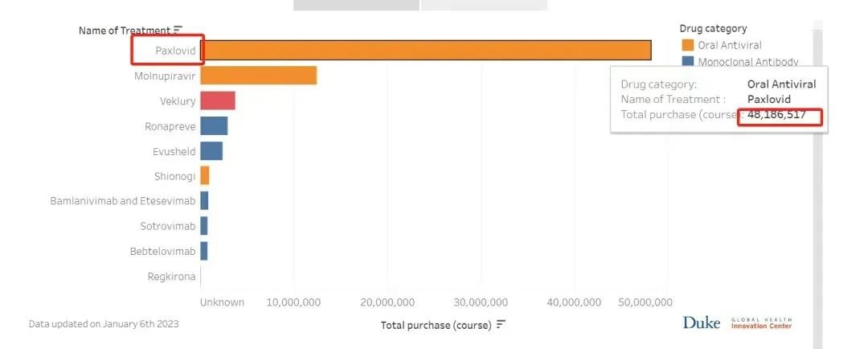Image resolution: width=868 pixels, height=349 pixels.
Task: Switch to the darker gray top tab
Action: tap(356, 5)
